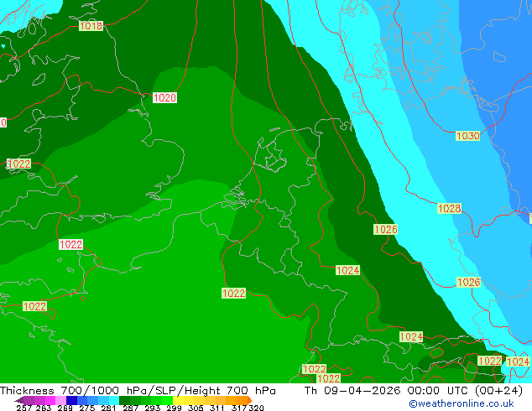Click the 1028 isobar label

click(450, 208)
